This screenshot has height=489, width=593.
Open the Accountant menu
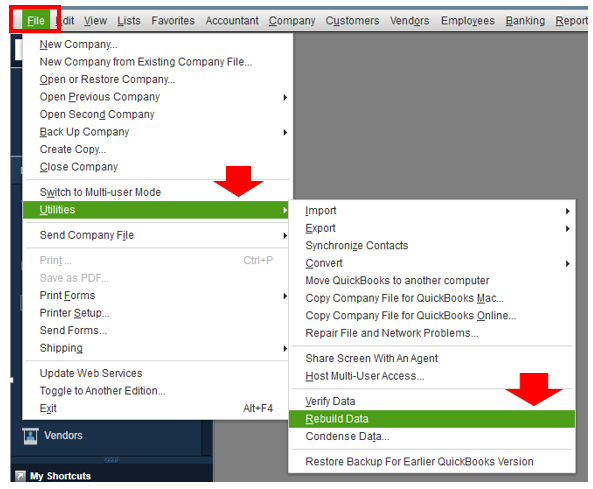click(x=232, y=20)
